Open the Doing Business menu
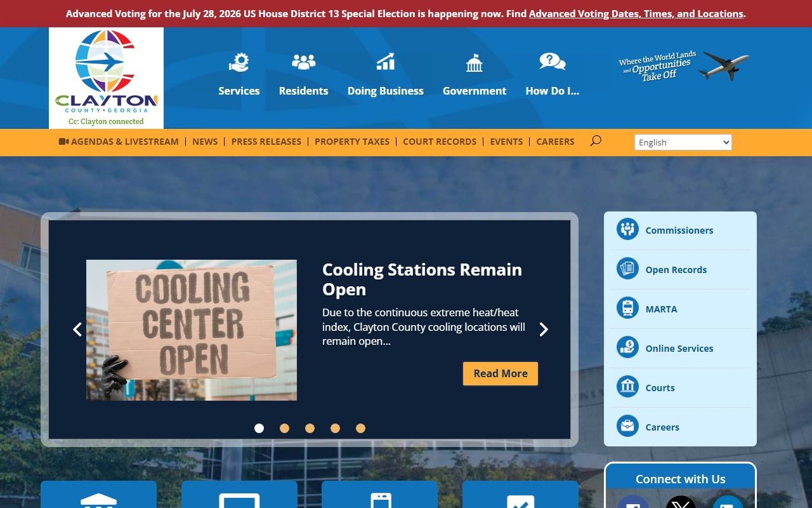812x508 pixels. 386,91
